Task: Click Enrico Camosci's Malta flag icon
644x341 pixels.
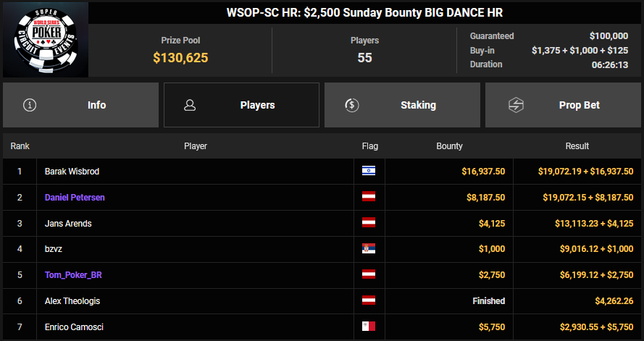Action: (369, 327)
